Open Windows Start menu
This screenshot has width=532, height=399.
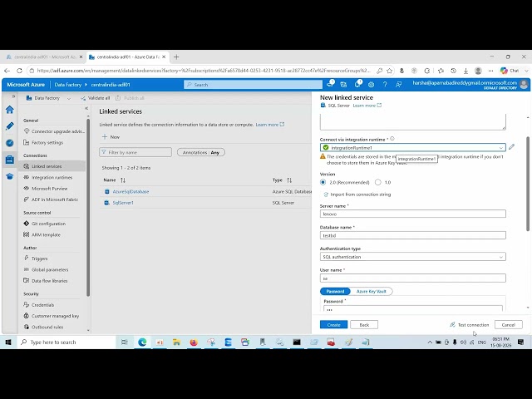[x=8, y=342]
